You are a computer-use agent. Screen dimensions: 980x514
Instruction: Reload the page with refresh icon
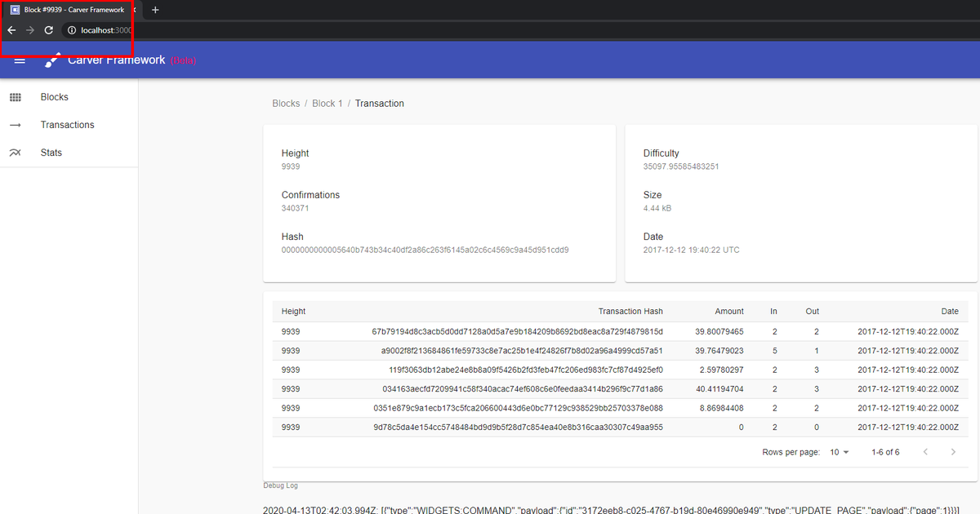[49, 29]
